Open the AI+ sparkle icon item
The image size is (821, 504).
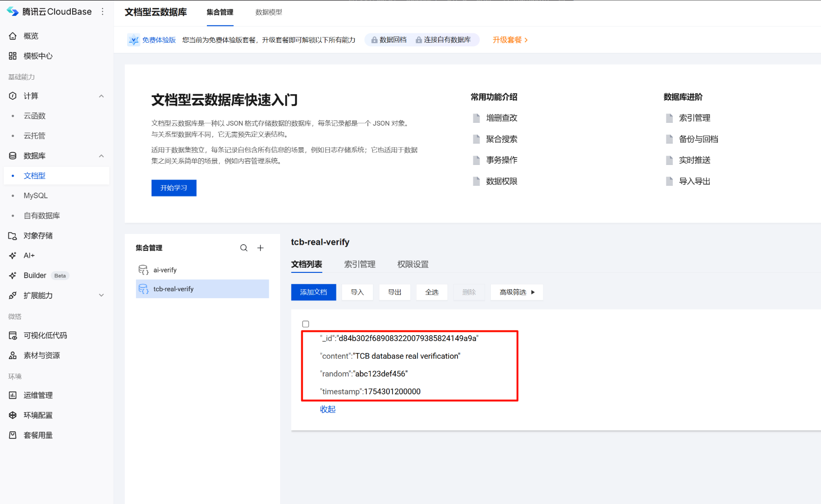coord(13,256)
